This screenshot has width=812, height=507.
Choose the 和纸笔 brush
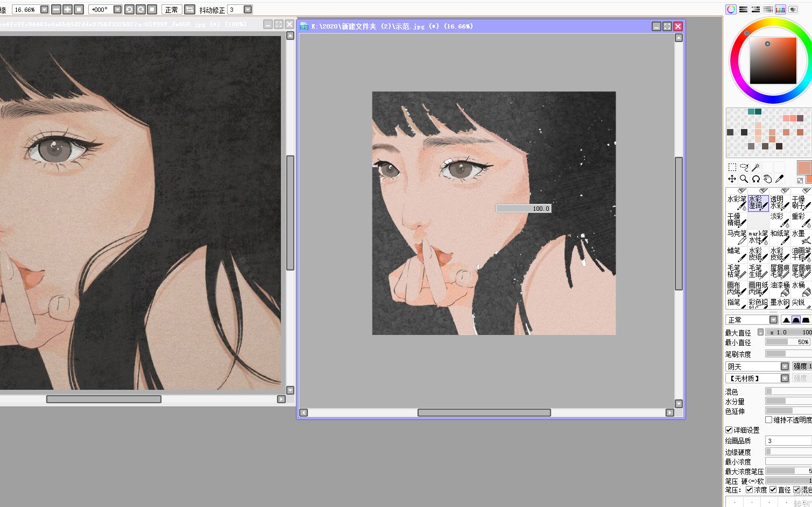(780, 237)
